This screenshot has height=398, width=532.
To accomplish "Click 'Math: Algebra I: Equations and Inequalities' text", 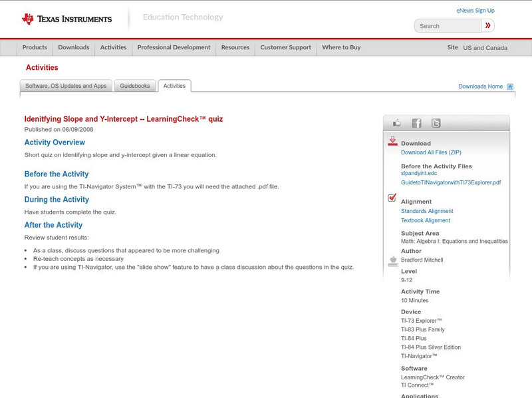I will click(454, 241).
